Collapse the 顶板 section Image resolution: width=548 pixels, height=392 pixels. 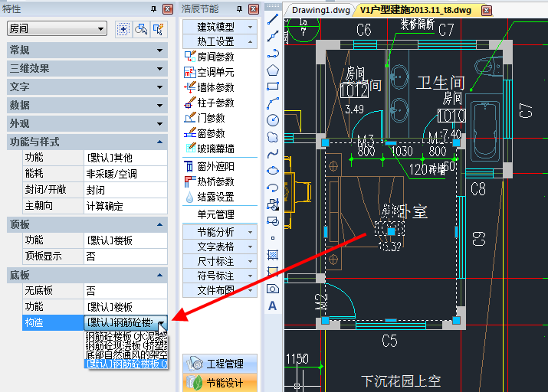point(87,224)
